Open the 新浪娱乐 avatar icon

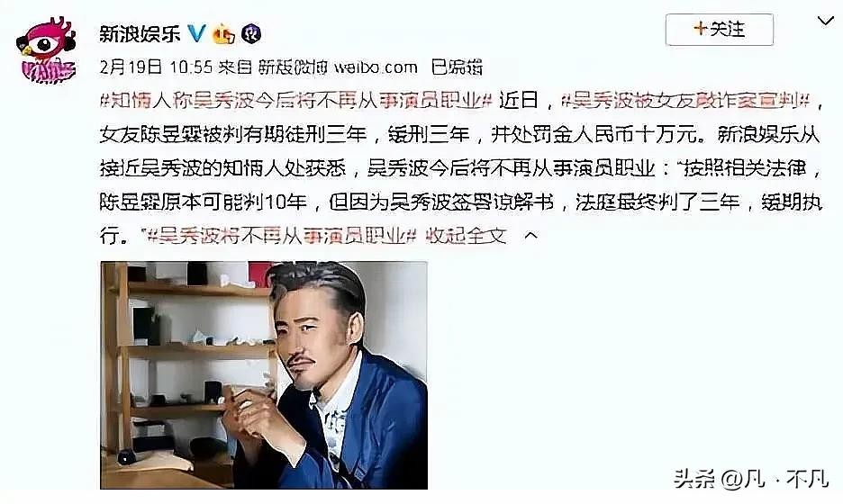(46, 50)
